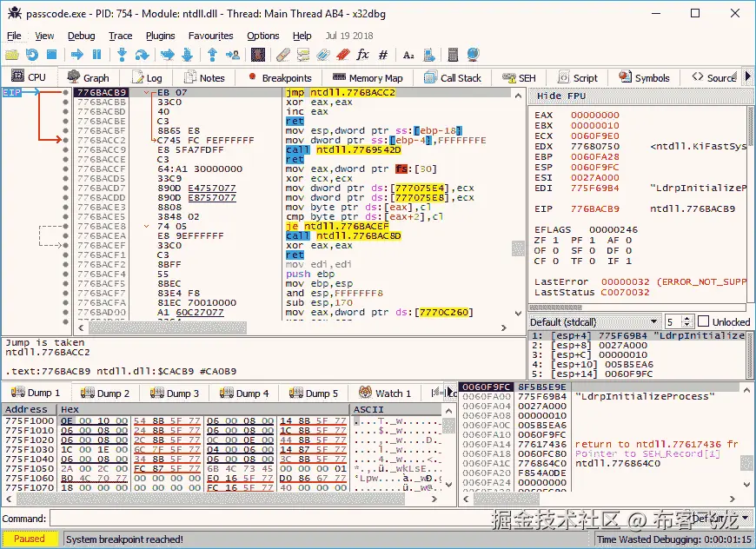Adjust the argument count stepper showing 5
This screenshot has width=756, height=549.
(688, 321)
